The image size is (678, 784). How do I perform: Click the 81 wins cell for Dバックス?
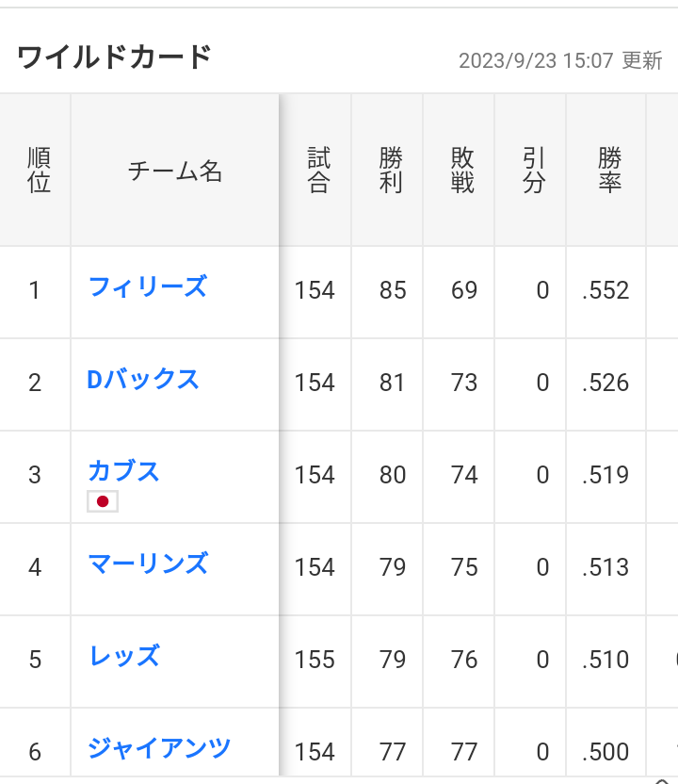point(393,383)
